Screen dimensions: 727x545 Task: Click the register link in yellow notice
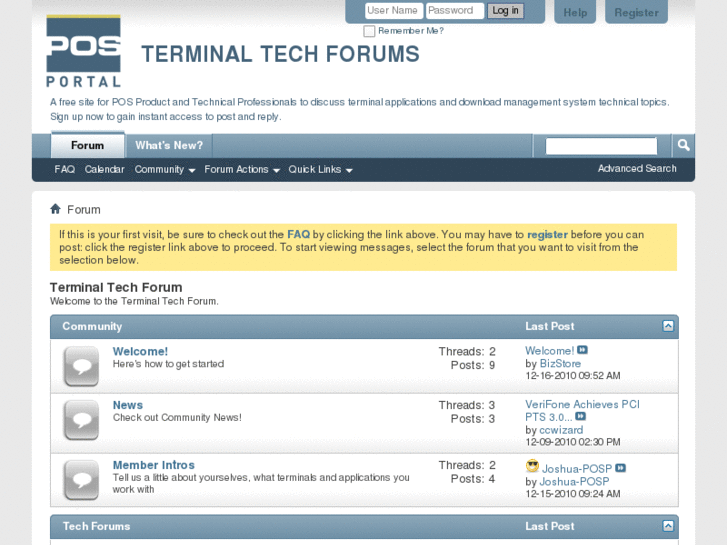[547, 234]
